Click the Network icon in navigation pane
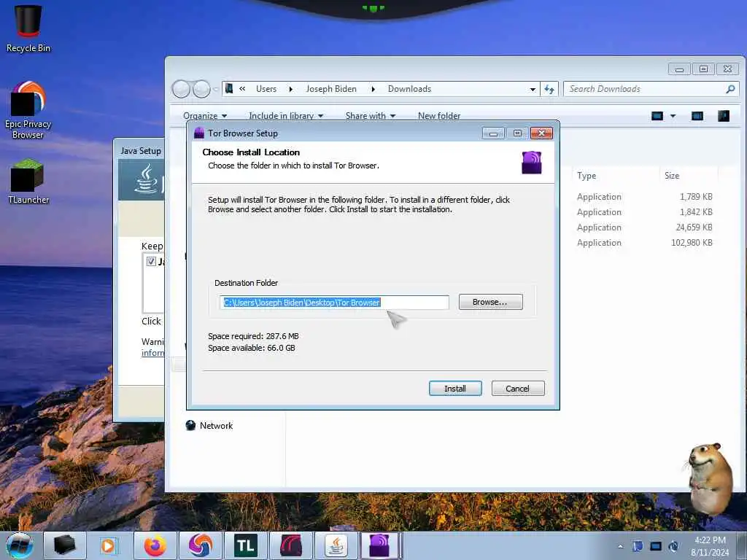The height and width of the screenshot is (560, 747). tap(190, 425)
